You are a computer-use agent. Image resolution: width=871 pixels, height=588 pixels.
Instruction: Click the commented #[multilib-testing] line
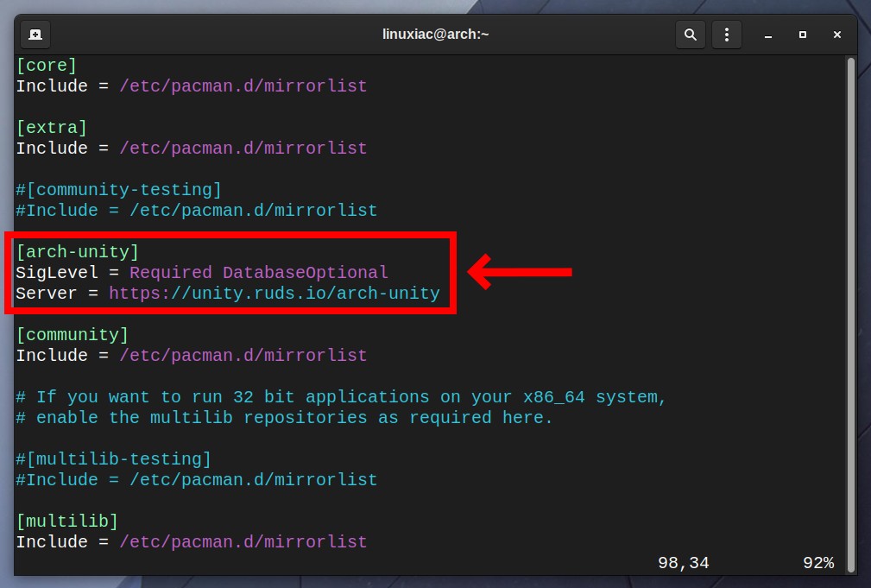pos(114,458)
